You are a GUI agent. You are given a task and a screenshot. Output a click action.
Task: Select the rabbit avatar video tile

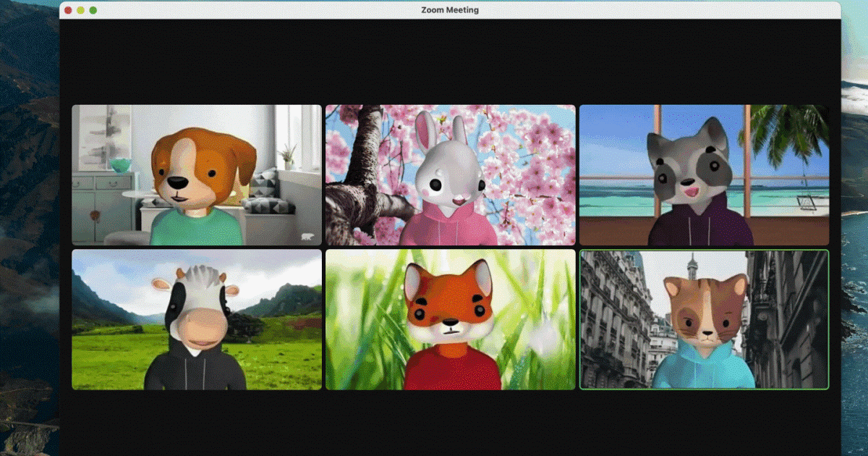coord(450,175)
